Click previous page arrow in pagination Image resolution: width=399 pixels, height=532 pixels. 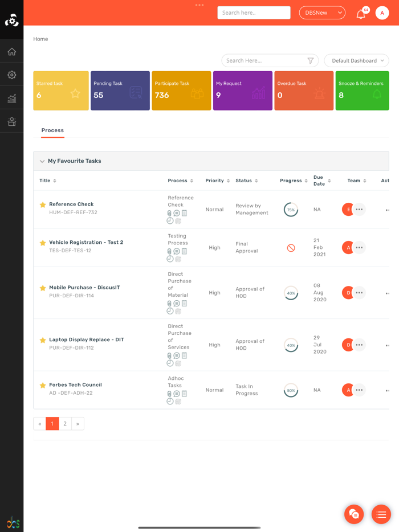coord(39,423)
